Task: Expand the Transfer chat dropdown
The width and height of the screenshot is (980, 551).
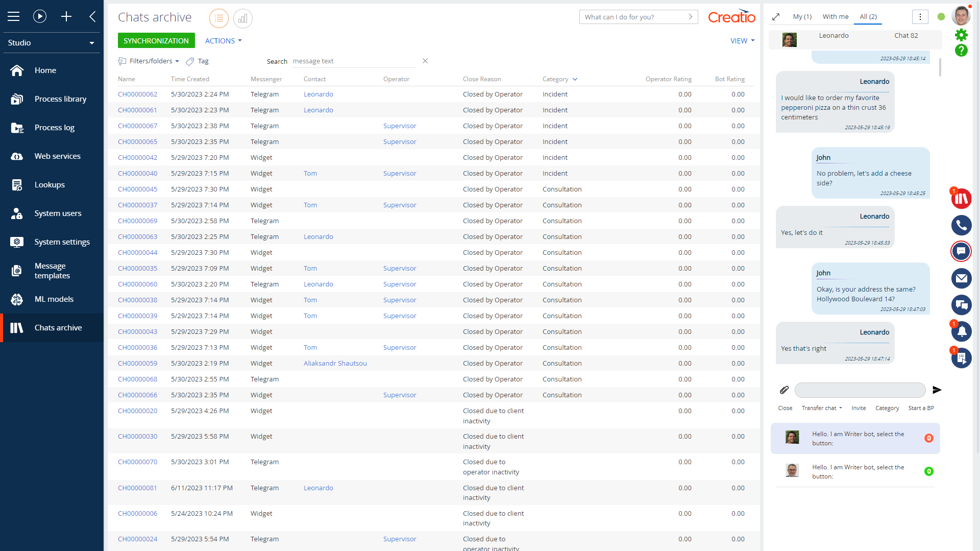Action: click(822, 408)
